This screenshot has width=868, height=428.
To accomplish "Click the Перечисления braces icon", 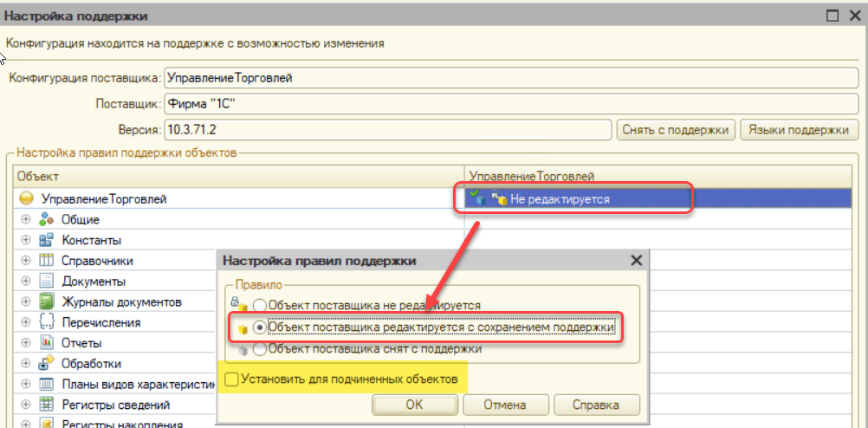I will pyautogui.click(x=46, y=321).
